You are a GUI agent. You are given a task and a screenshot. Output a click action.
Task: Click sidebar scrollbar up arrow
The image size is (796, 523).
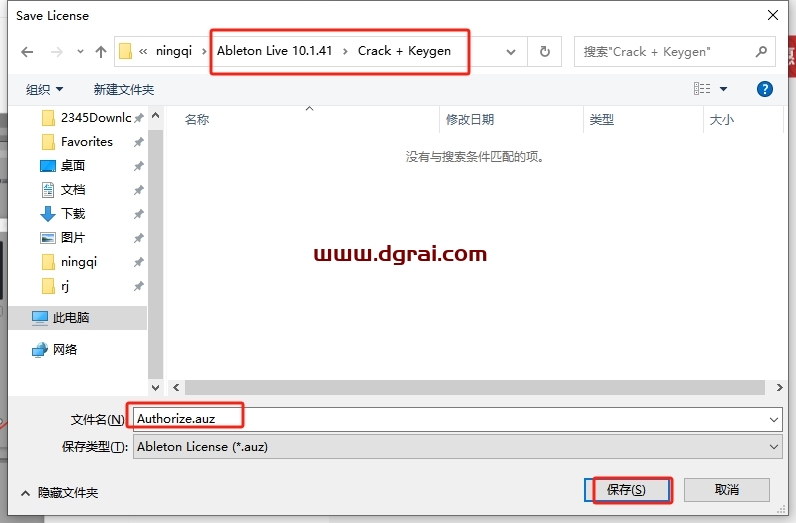pyautogui.click(x=156, y=116)
